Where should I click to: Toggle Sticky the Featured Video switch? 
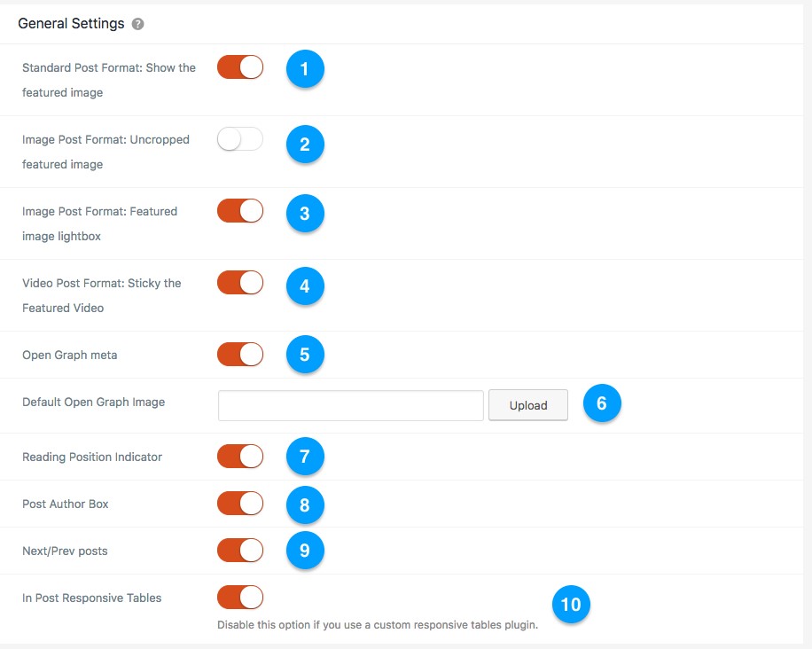pyautogui.click(x=240, y=283)
